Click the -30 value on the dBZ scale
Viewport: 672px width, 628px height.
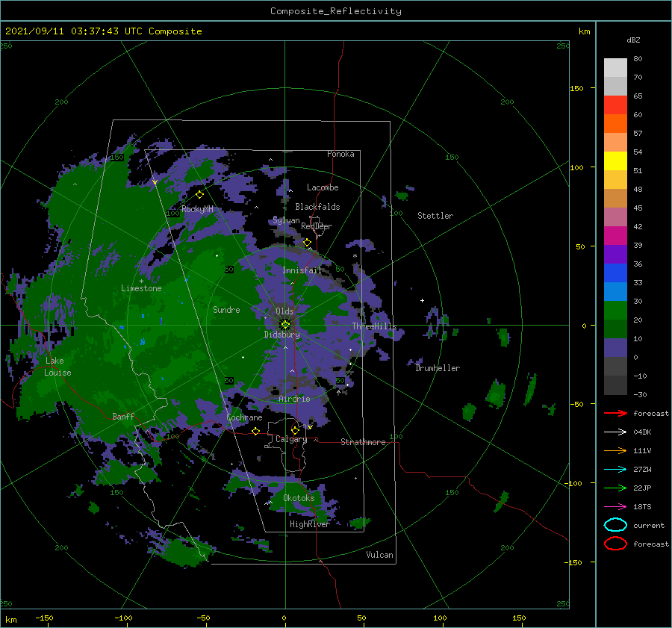pyautogui.click(x=640, y=394)
